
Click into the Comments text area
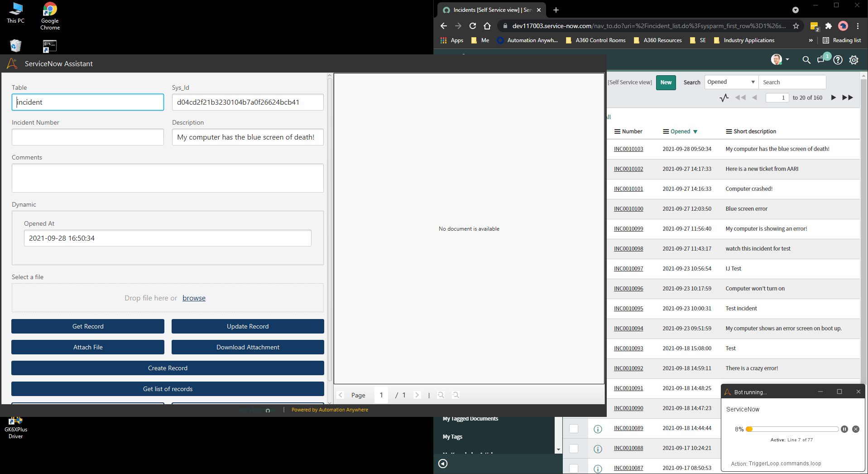(x=168, y=178)
